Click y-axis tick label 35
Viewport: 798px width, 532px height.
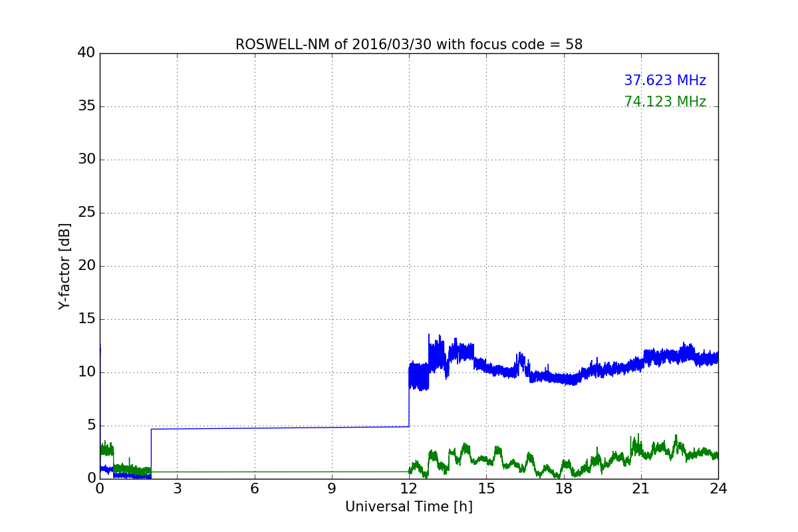tap(86, 106)
